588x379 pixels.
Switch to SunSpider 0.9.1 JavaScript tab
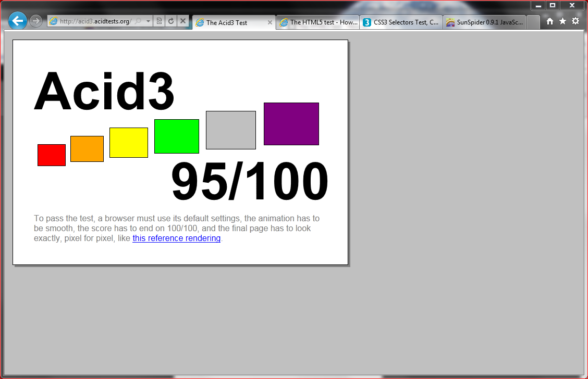point(484,22)
